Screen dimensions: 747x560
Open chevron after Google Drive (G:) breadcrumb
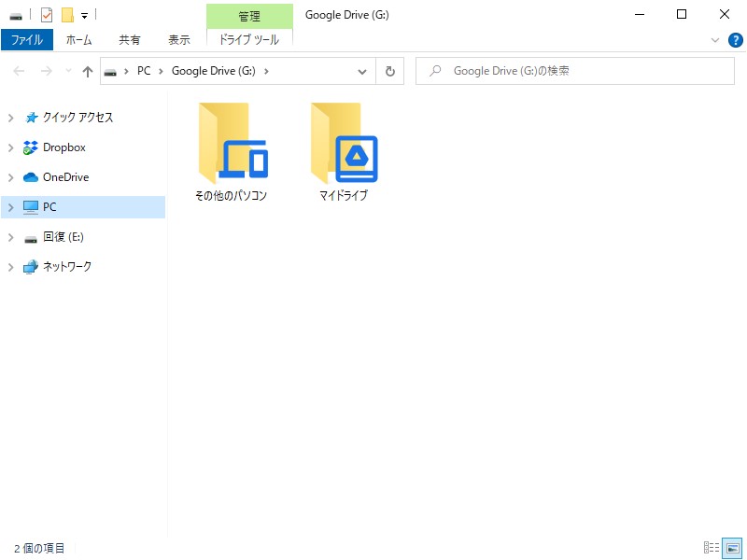(266, 72)
